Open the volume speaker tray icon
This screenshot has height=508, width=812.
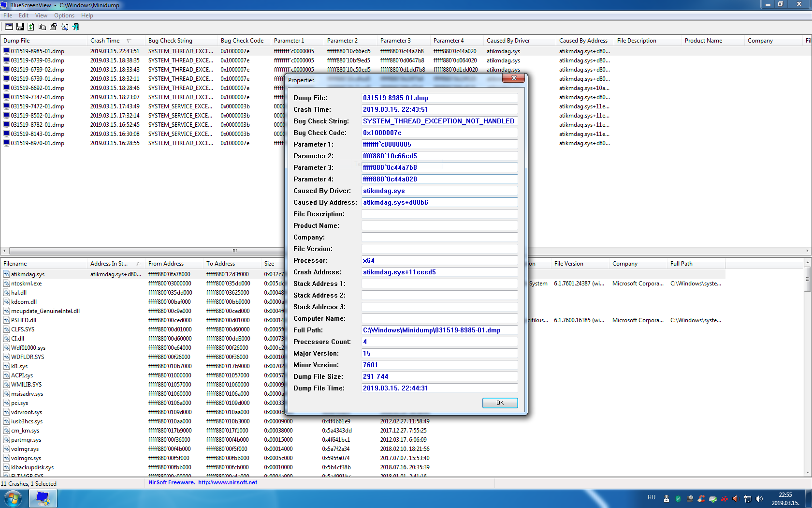(x=759, y=499)
